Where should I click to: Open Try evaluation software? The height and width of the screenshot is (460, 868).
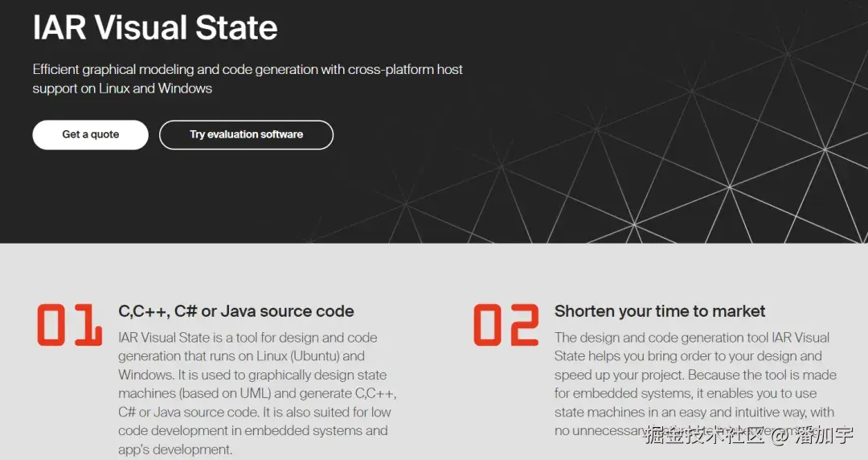(247, 134)
